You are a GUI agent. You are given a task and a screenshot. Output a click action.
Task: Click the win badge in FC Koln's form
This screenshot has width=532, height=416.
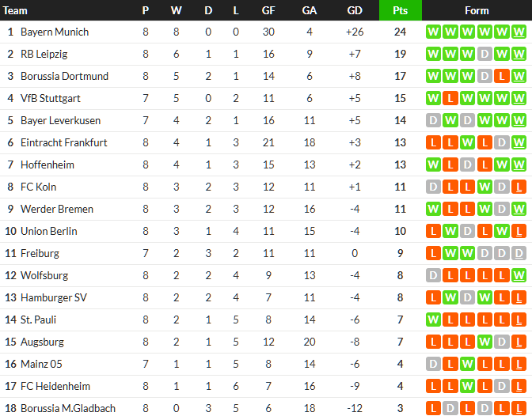coord(484,187)
